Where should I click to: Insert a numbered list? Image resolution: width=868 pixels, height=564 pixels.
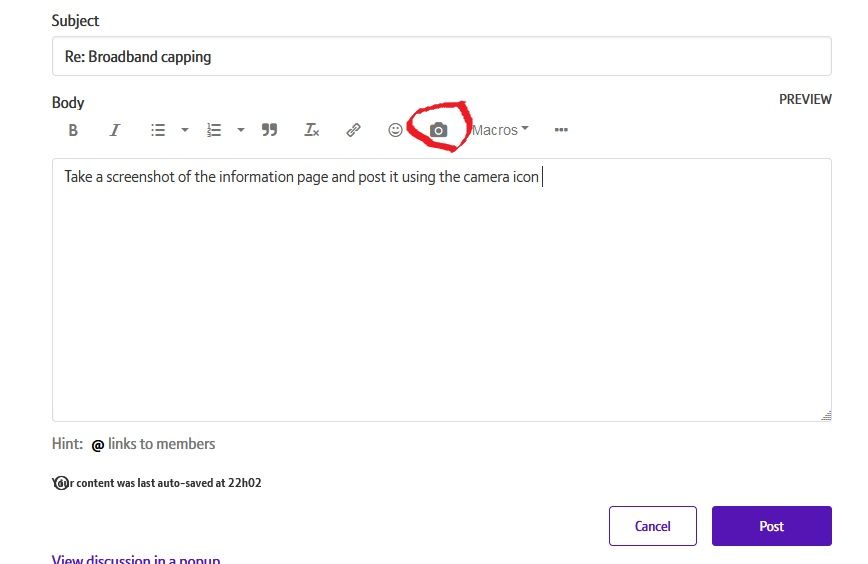(214, 130)
